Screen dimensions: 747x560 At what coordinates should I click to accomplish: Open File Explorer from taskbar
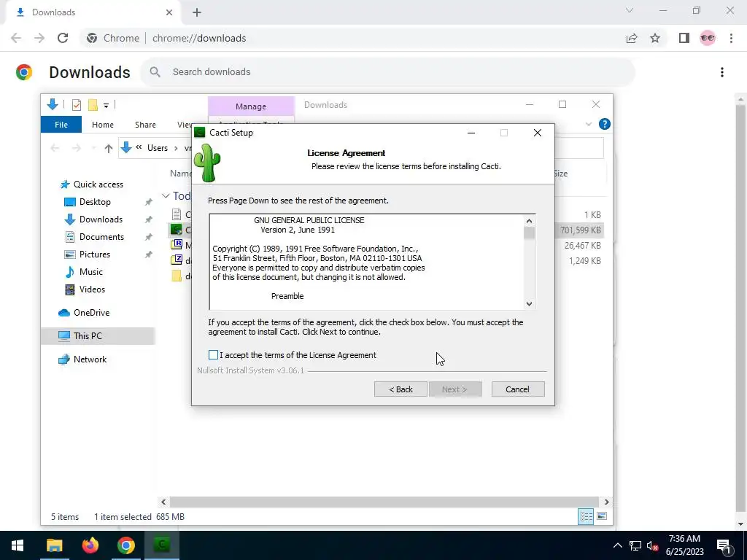[54, 545]
